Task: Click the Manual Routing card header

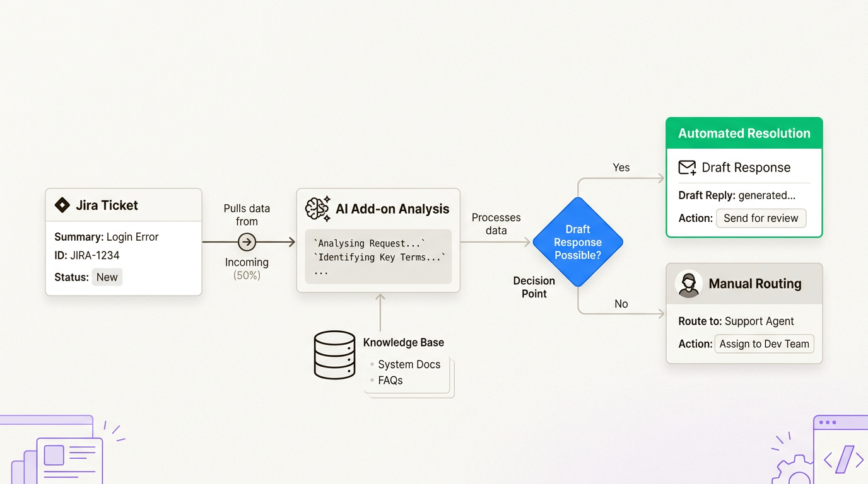Action: coord(744,284)
